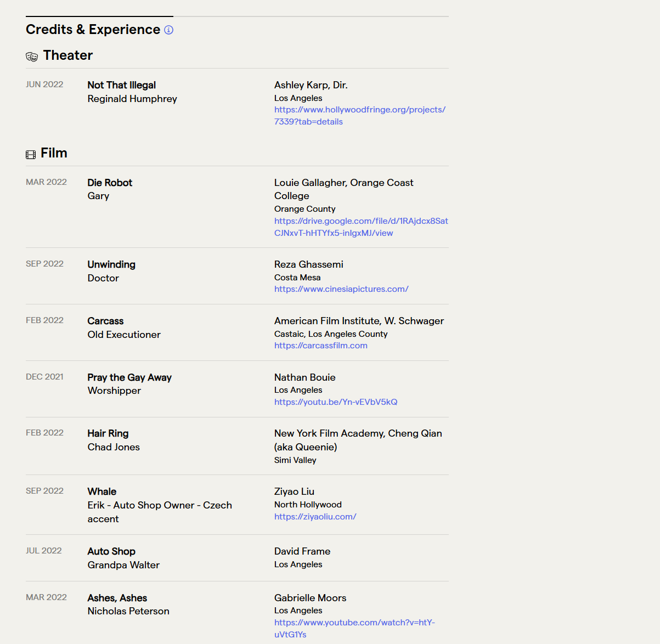Select the Not That Illegal credit title
660x644 pixels.
point(122,85)
